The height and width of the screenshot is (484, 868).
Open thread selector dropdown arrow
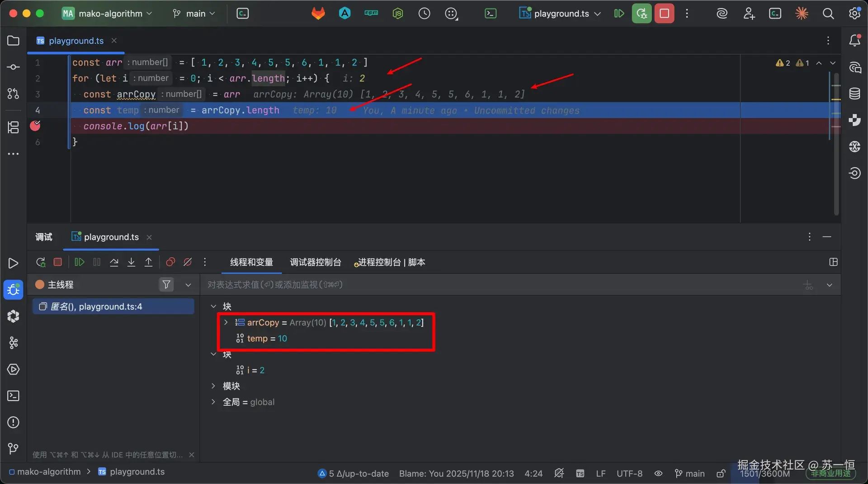click(x=189, y=285)
